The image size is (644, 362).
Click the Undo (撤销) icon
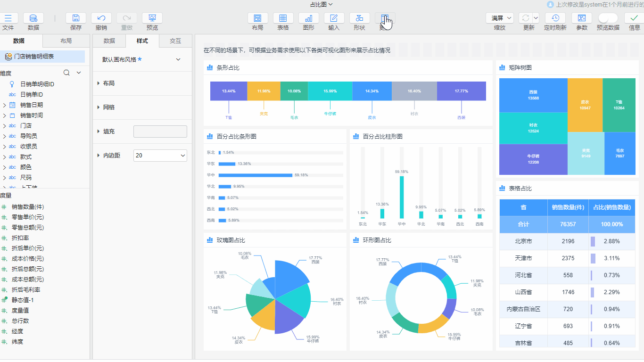point(101,18)
